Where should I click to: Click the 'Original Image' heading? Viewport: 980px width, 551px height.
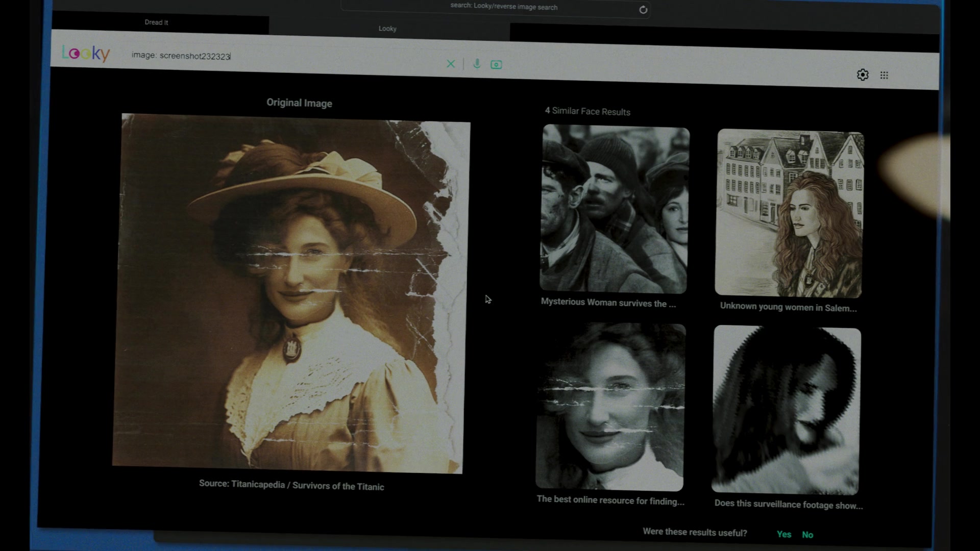(299, 103)
